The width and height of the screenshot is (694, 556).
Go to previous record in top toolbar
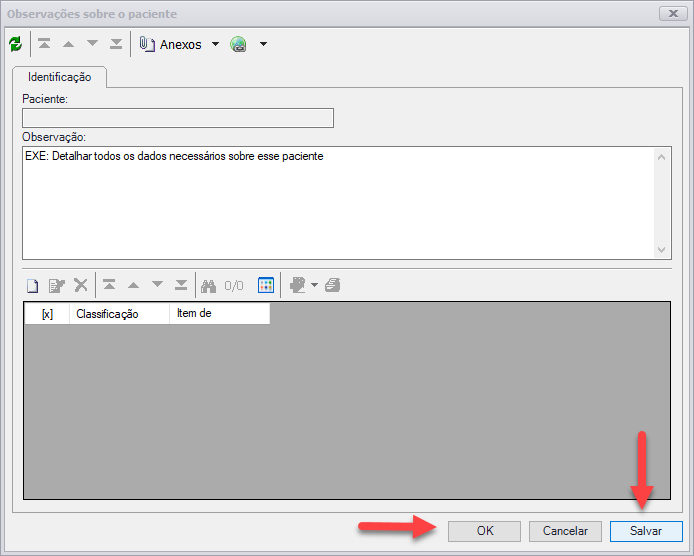point(68,44)
